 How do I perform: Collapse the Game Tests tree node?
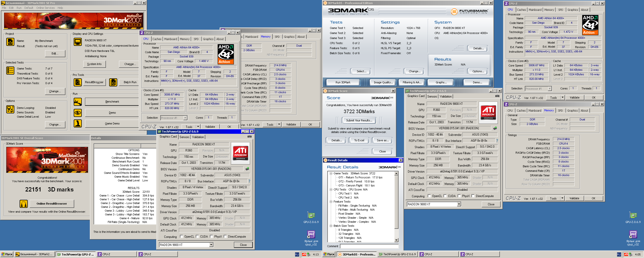pos(331,173)
